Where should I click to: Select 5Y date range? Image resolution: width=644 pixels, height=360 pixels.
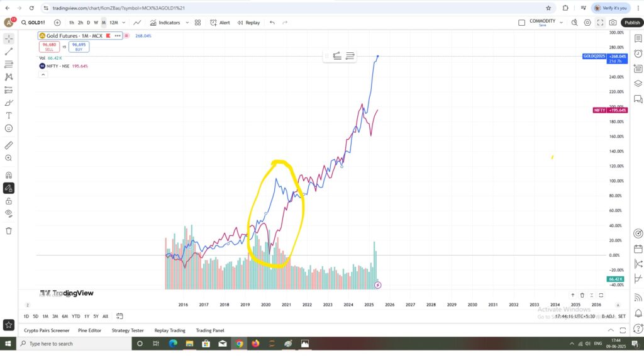click(x=96, y=317)
